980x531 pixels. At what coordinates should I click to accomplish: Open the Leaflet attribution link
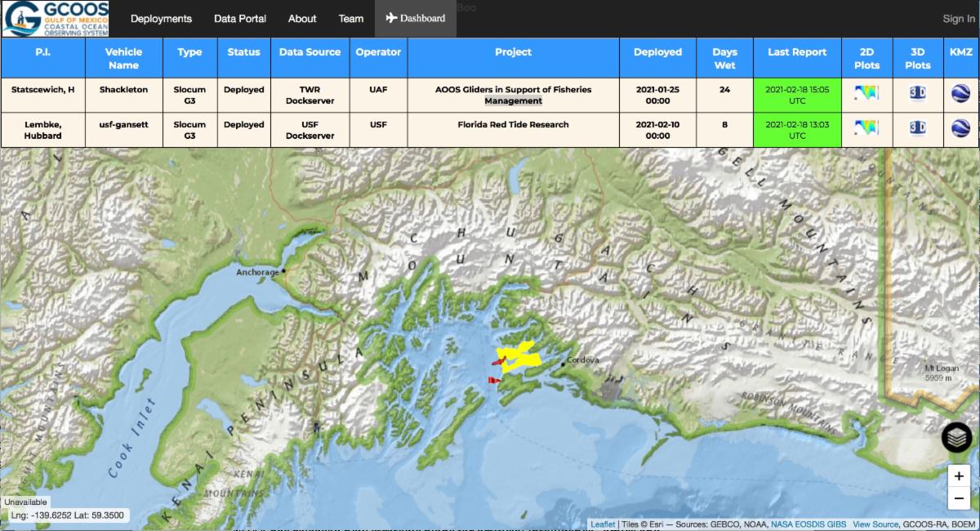pyautogui.click(x=603, y=524)
